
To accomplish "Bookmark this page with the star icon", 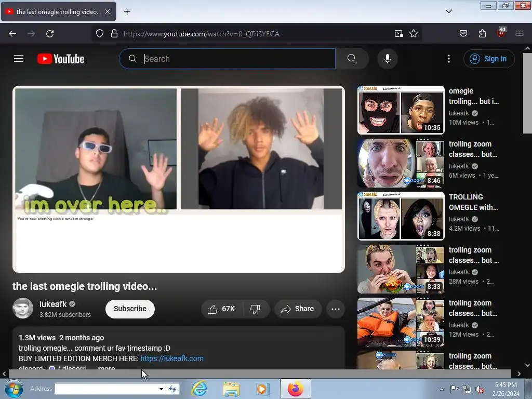I will (x=413, y=34).
